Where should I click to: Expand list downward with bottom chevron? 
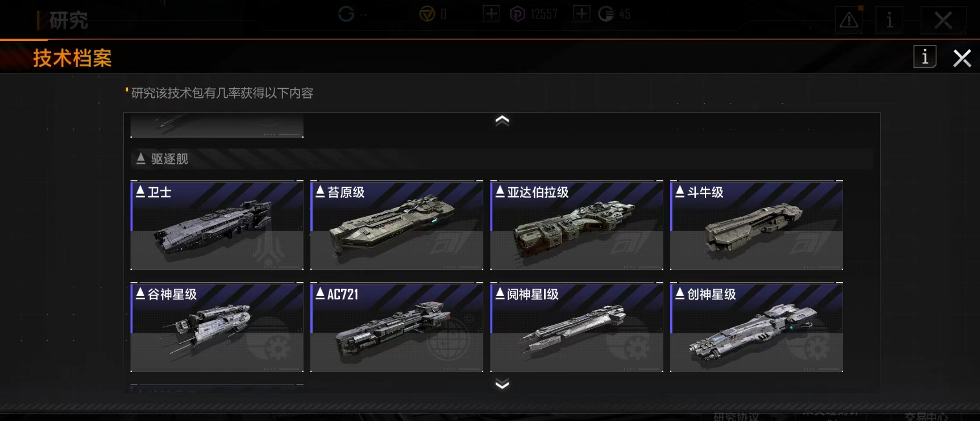tap(502, 384)
